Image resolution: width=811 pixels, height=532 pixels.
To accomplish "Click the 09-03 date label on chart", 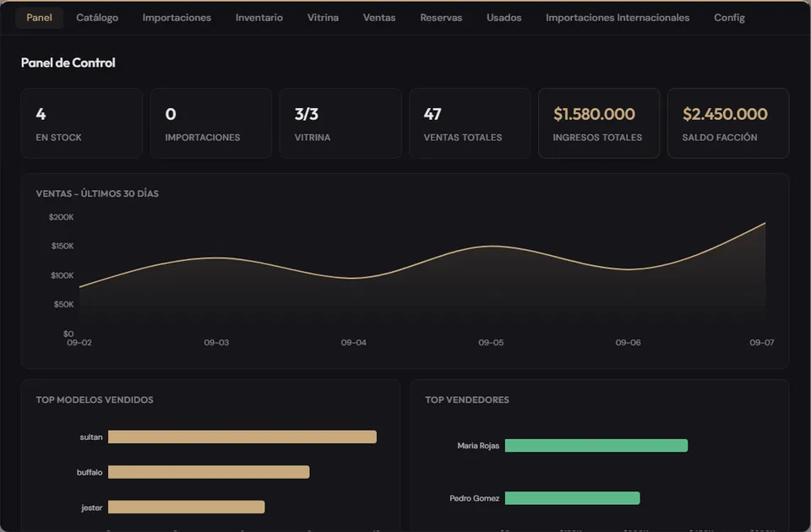I will [x=216, y=343].
